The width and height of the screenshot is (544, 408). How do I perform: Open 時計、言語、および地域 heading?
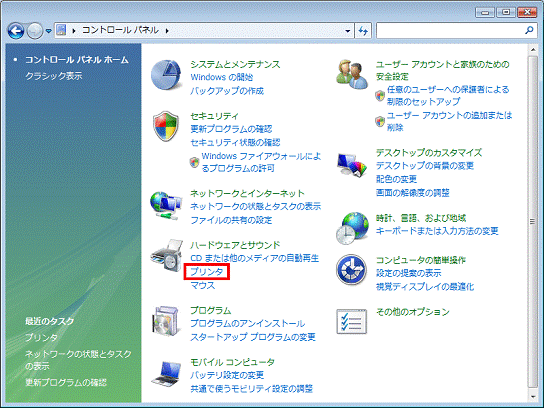coord(421,218)
